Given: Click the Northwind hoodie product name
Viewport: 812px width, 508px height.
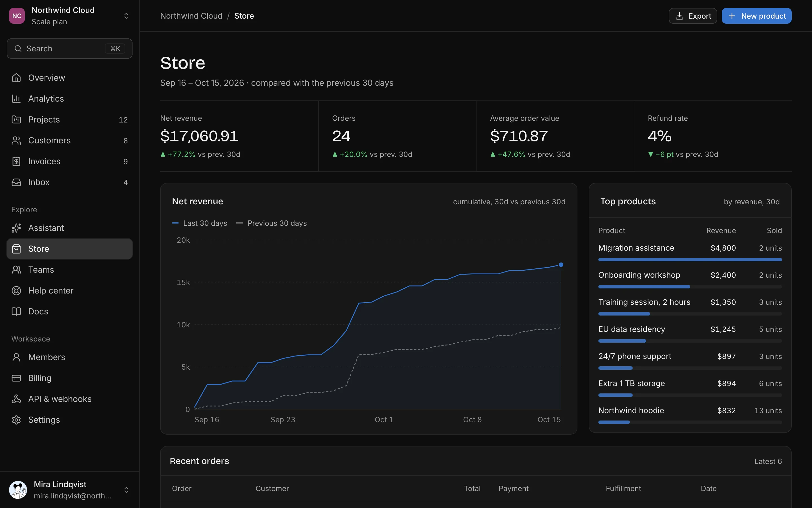Looking at the screenshot, I should point(631,411).
